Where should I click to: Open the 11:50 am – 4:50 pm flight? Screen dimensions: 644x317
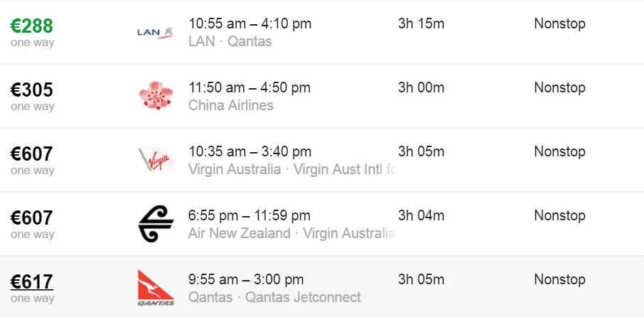pyautogui.click(x=249, y=88)
